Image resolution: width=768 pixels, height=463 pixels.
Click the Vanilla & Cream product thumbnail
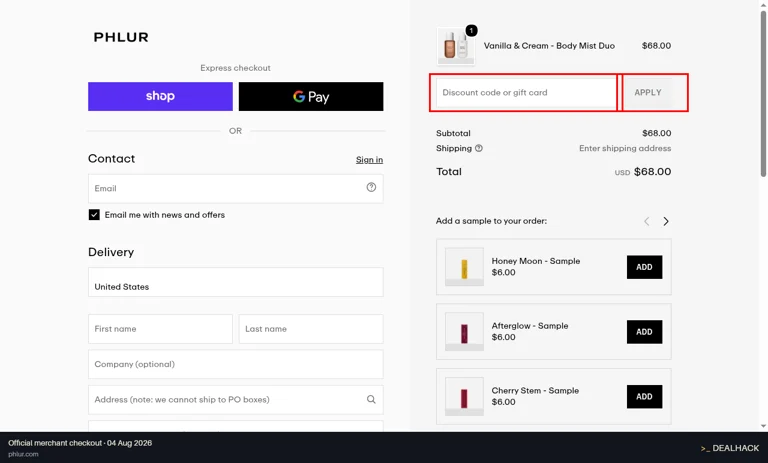456,46
